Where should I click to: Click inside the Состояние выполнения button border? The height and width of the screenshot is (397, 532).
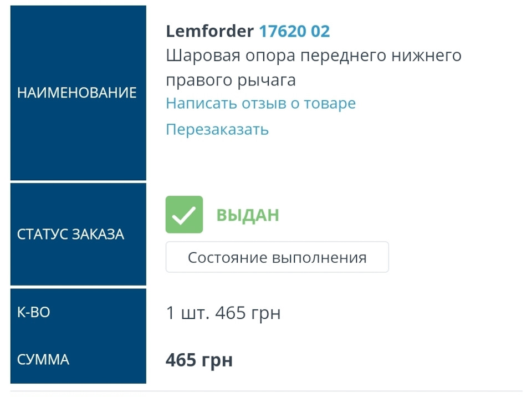tap(277, 257)
